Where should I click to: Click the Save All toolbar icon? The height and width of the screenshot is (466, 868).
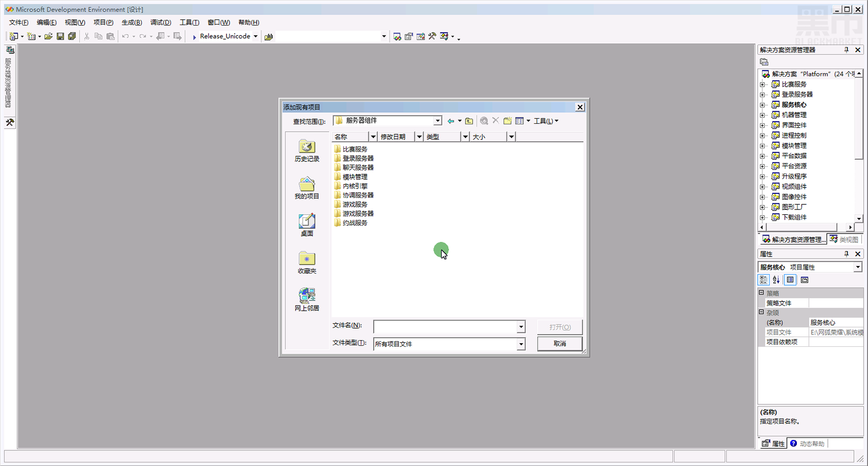click(72, 36)
